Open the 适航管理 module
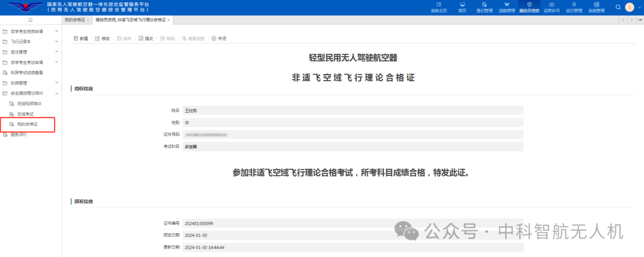This screenshot has height=257, width=644. pyautogui.click(x=507, y=7)
